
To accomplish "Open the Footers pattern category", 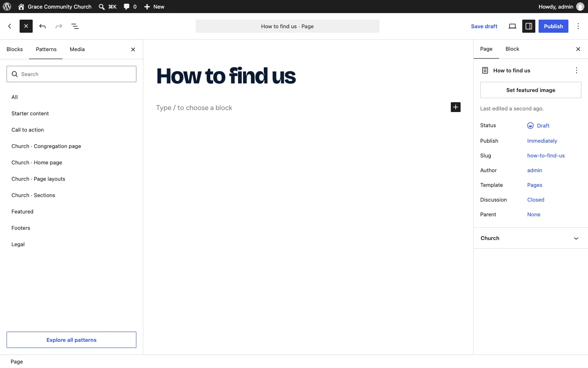I will coord(71,228).
